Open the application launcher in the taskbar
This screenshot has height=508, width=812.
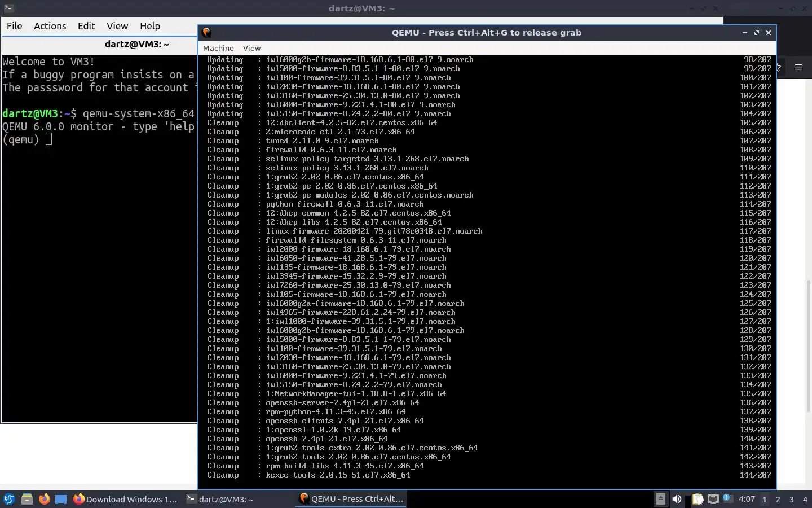[9, 499]
